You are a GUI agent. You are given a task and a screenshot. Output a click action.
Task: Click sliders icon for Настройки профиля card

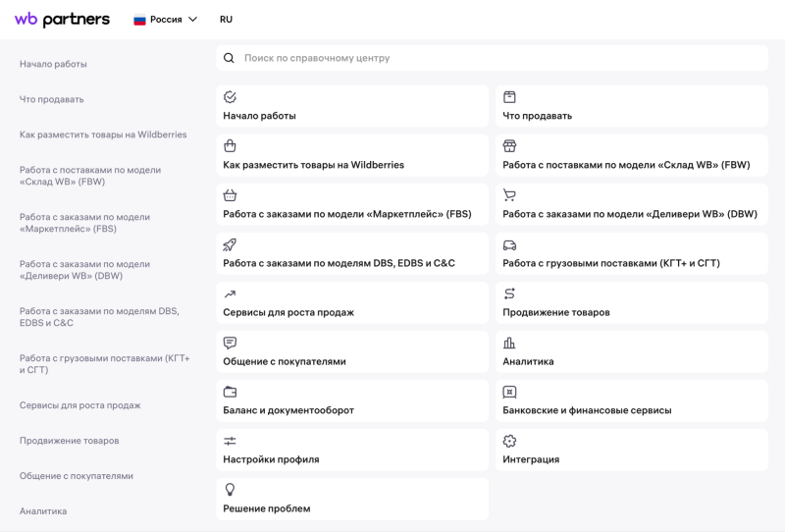click(x=230, y=441)
